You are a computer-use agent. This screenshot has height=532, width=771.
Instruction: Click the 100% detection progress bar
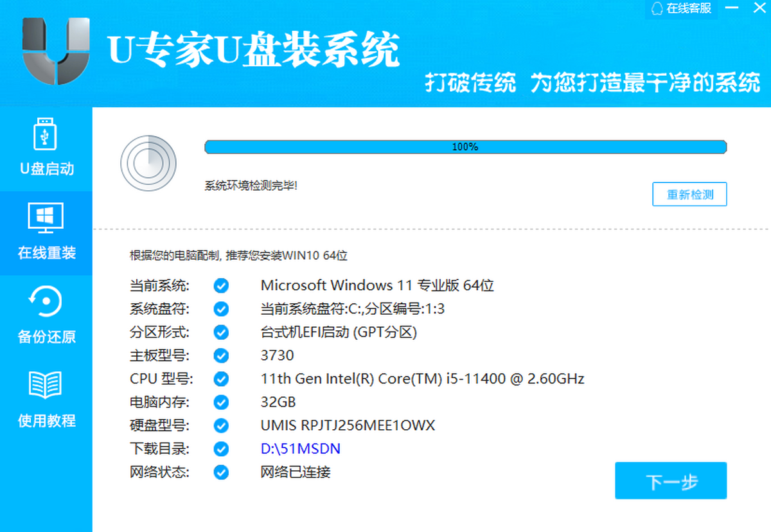(x=465, y=147)
